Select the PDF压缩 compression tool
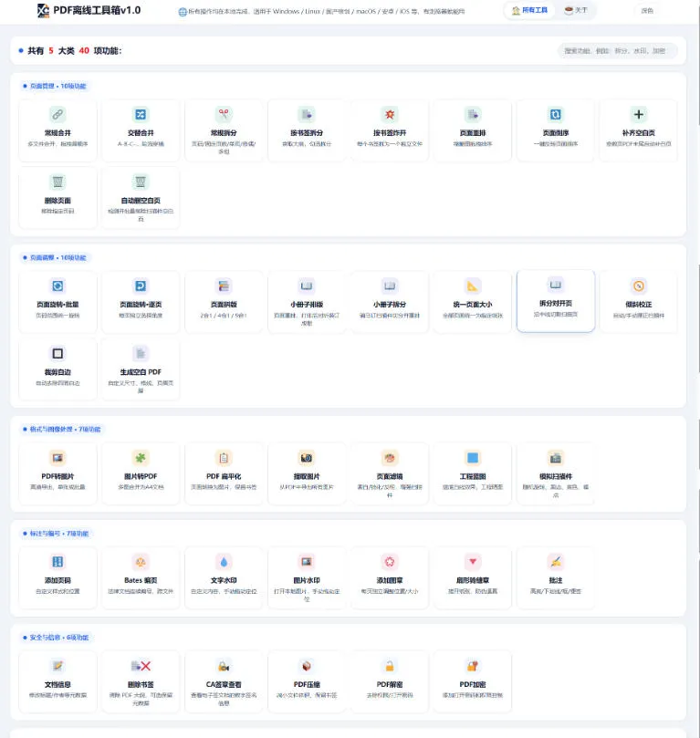This screenshot has height=738, width=700. click(307, 682)
